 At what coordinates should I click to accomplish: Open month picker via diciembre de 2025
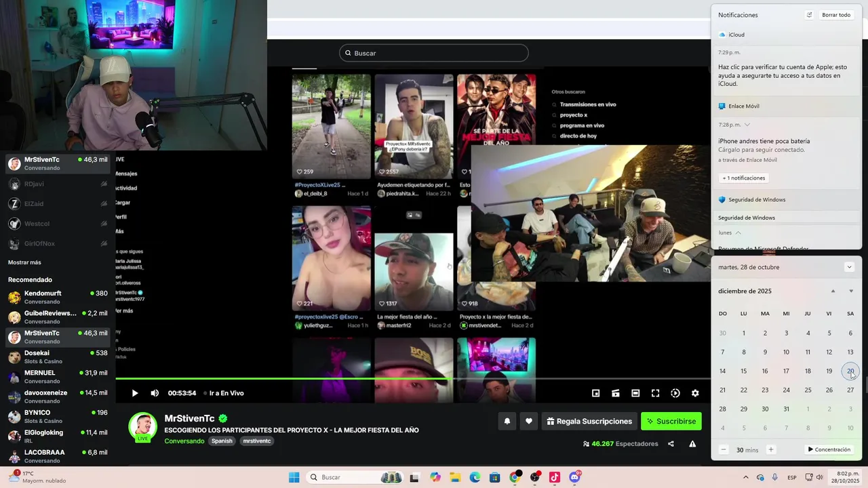click(745, 291)
